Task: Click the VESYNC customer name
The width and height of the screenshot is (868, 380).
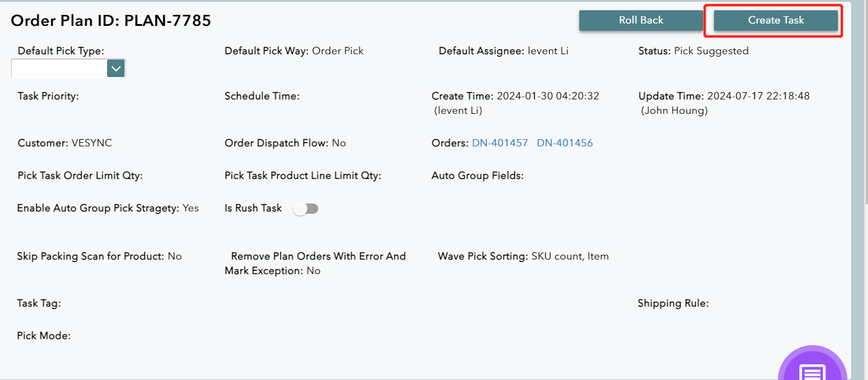Action: pos(91,143)
